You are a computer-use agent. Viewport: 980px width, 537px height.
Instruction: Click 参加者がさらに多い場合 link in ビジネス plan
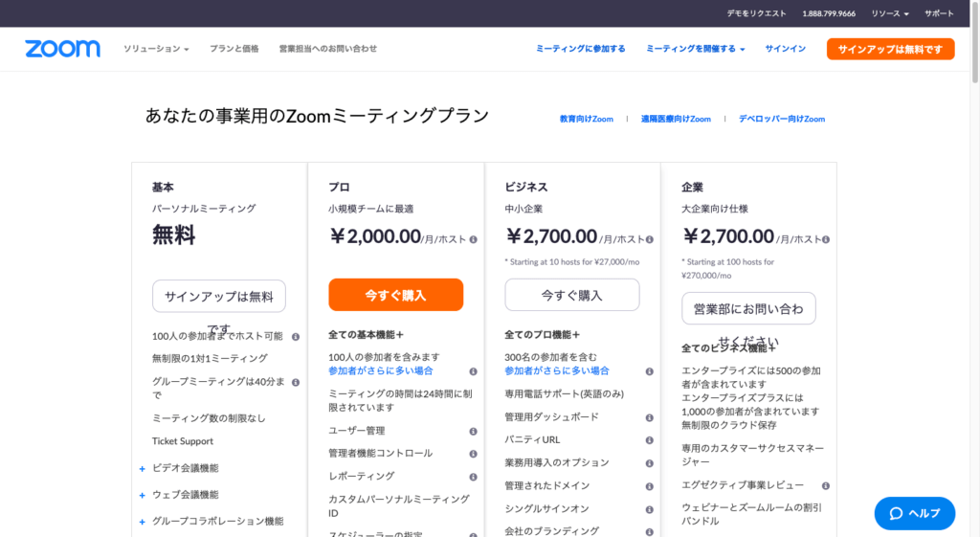[x=557, y=370]
